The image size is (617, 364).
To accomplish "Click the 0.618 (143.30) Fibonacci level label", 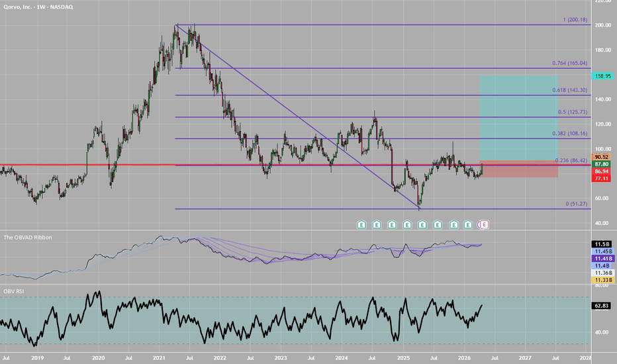I will click(x=568, y=90).
